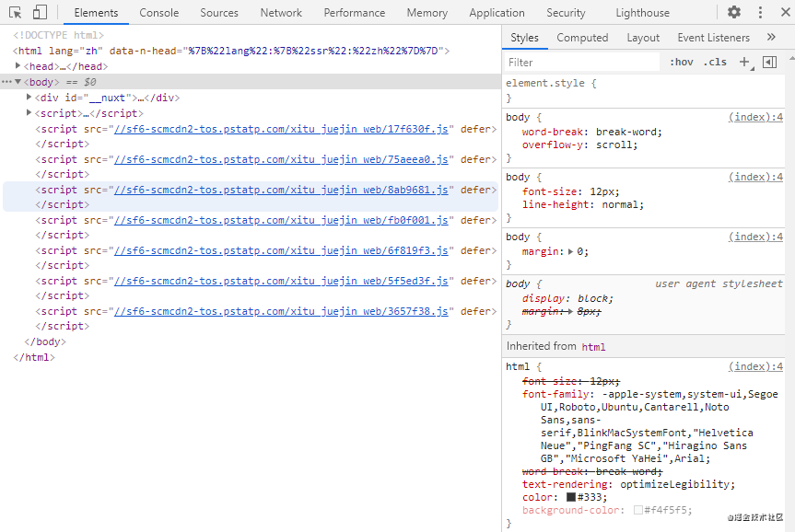Select the Computed sub-tab

tap(582, 38)
